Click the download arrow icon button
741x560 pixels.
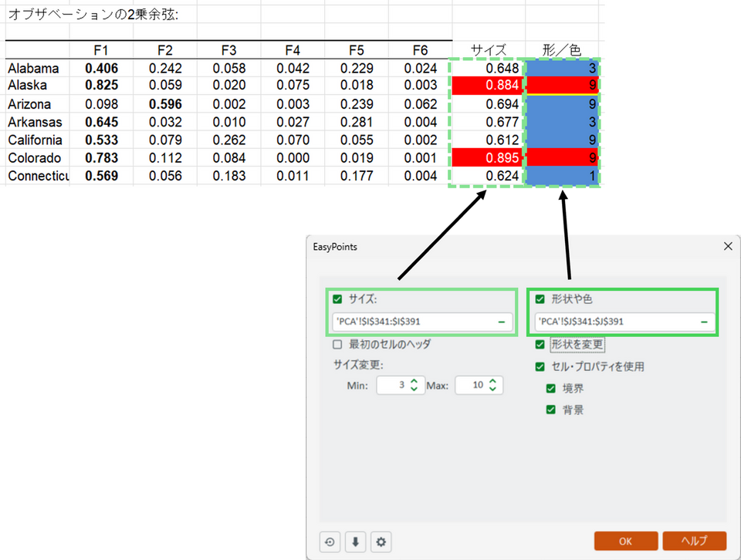click(355, 541)
